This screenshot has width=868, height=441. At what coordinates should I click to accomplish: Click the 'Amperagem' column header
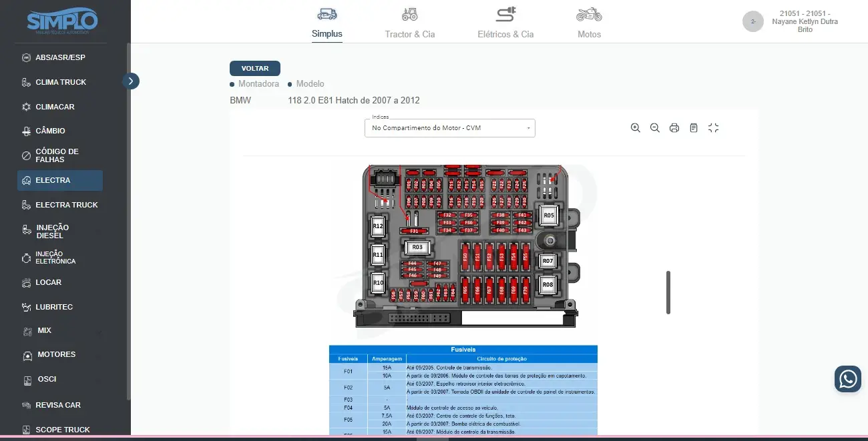387,359
